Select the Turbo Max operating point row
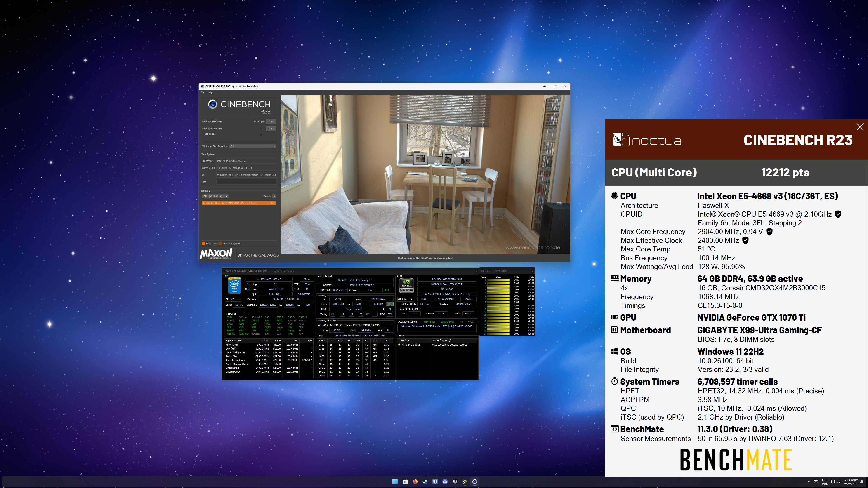868x488 pixels. tap(269, 356)
